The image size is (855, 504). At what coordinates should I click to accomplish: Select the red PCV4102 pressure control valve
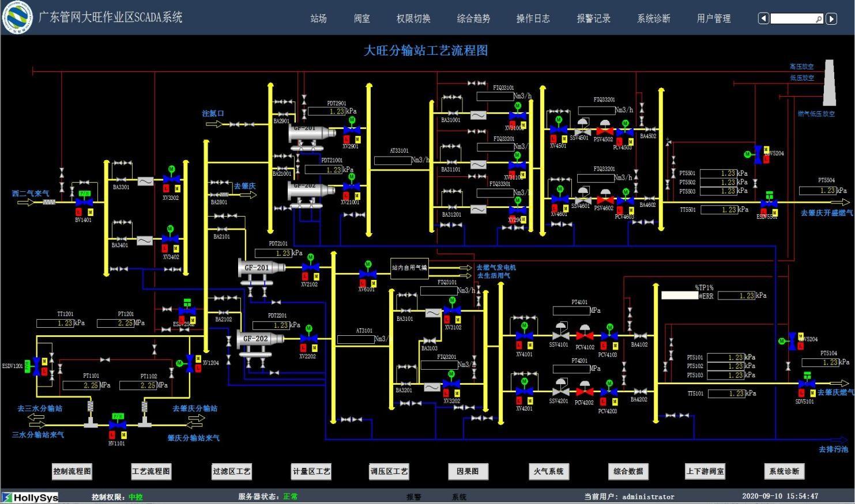[x=584, y=335]
